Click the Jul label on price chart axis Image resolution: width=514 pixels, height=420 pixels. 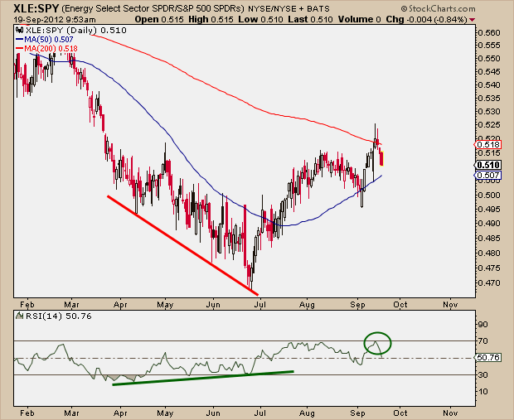tap(260, 305)
